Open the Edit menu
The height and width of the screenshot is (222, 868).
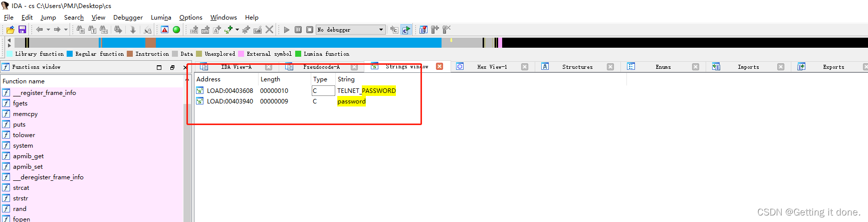click(x=27, y=17)
